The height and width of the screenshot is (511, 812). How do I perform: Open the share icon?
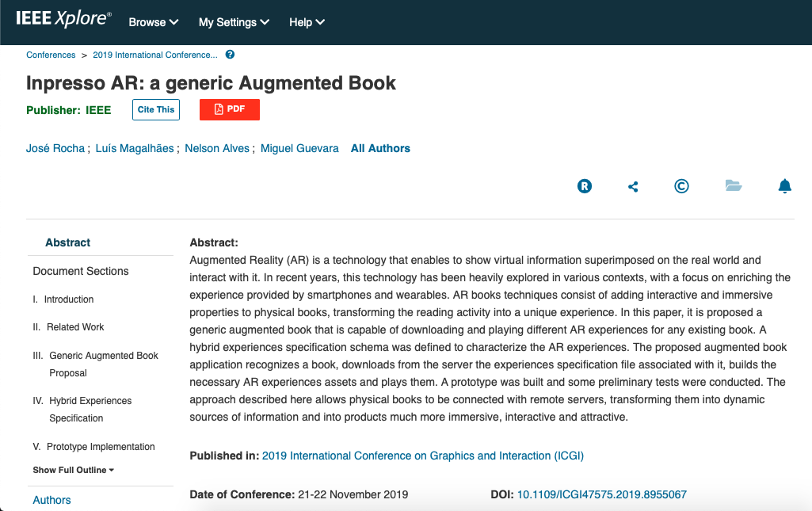coord(633,186)
